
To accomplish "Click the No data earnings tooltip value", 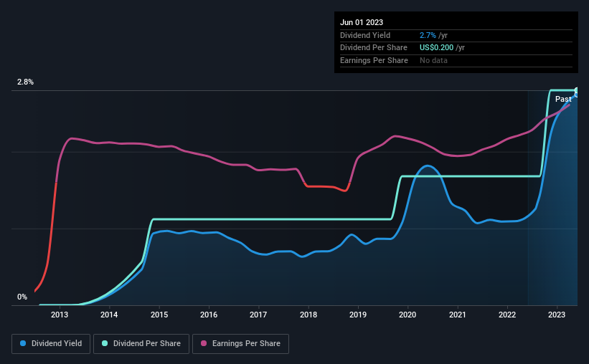I will point(433,60).
